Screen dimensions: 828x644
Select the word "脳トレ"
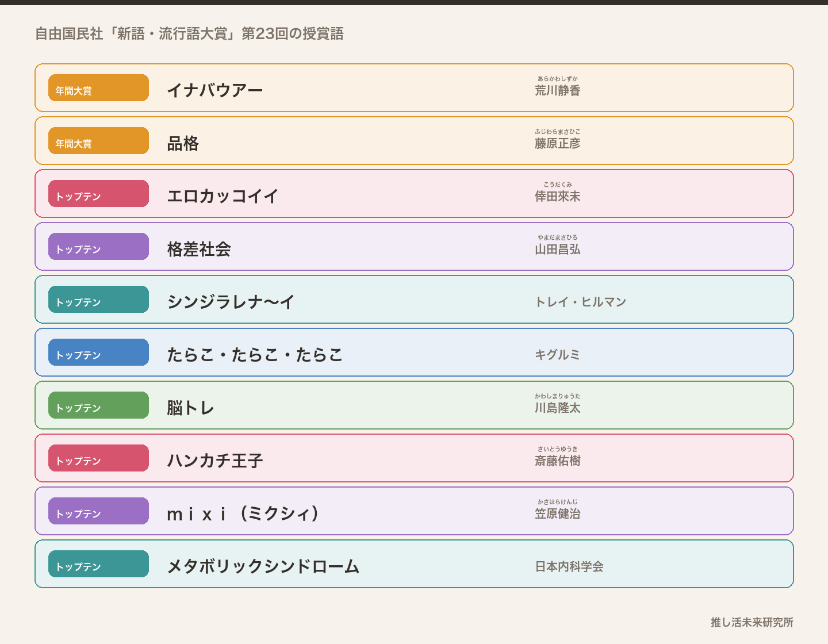click(191, 408)
